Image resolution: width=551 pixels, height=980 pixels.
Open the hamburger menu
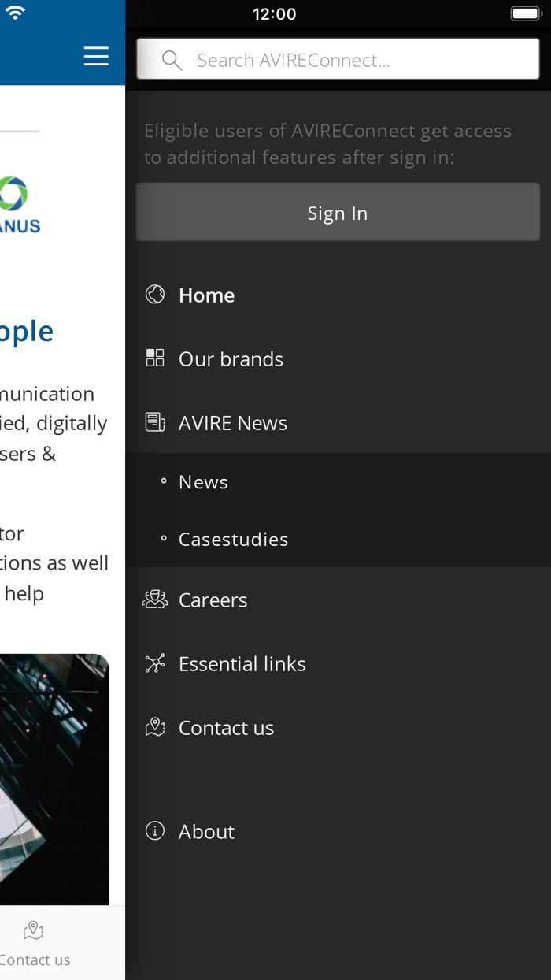pyautogui.click(x=95, y=55)
